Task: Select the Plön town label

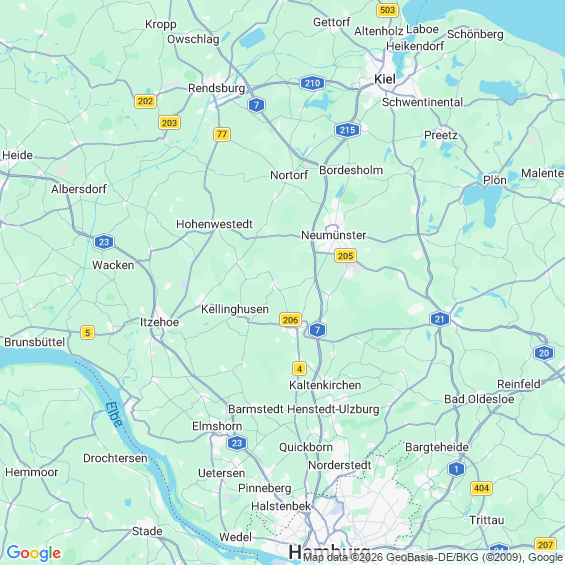Action: click(495, 180)
